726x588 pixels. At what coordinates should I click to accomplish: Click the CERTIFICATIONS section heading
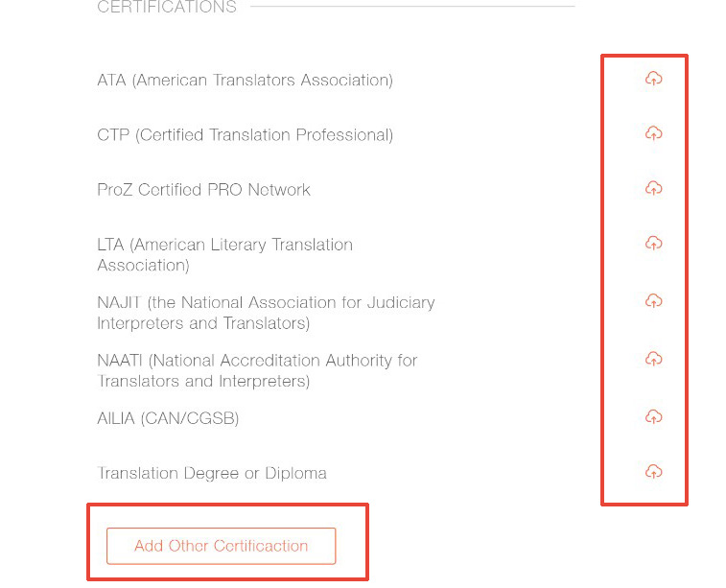pyautogui.click(x=167, y=8)
